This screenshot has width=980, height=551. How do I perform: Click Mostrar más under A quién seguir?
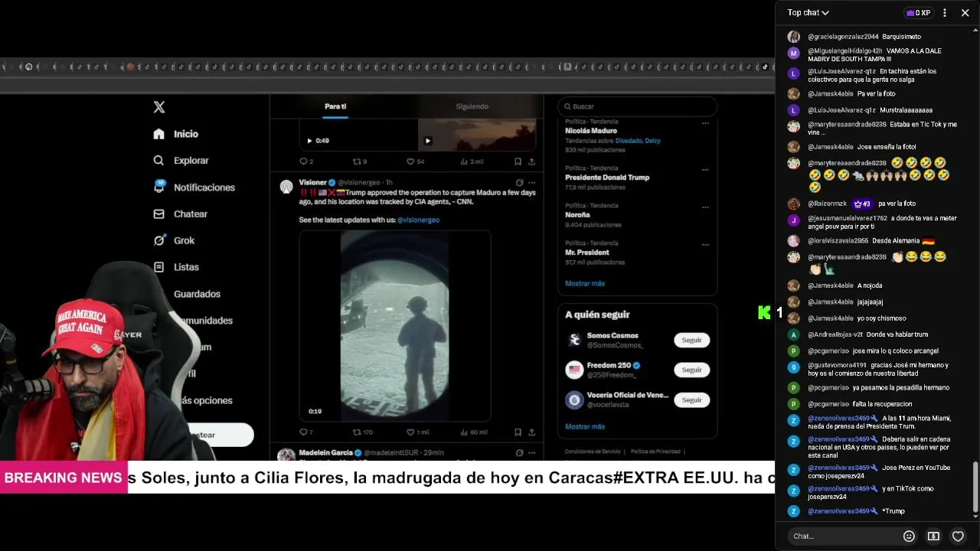click(x=585, y=427)
